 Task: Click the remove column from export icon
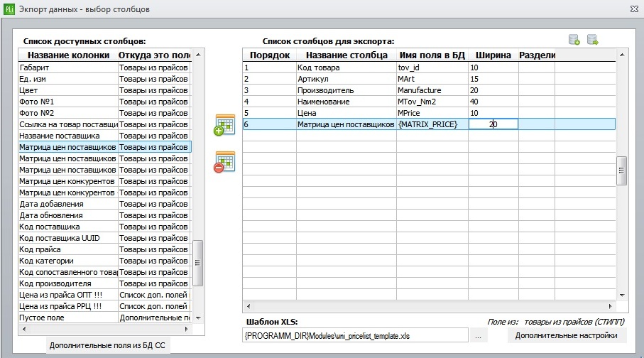point(224,161)
